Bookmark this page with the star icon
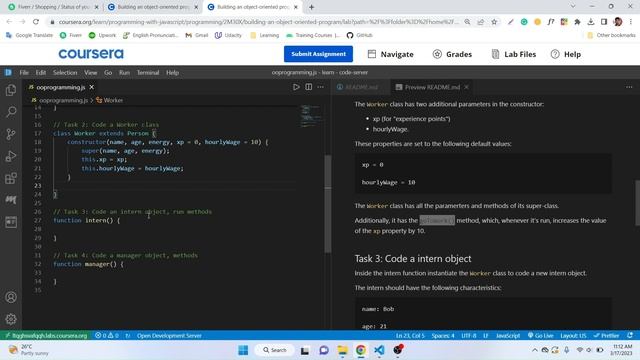Viewport: 640px width, 360px height. pyautogui.click(x=494, y=22)
